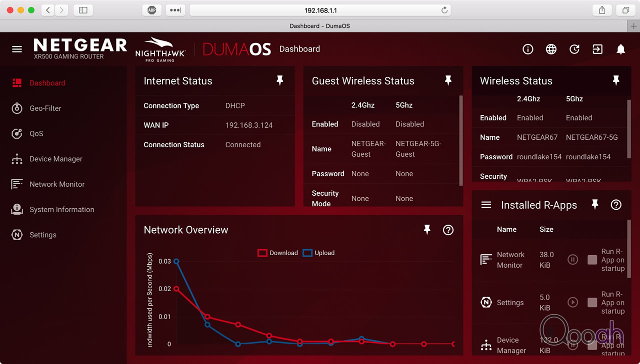Pause the Network Monitor R-App
The width and height of the screenshot is (640, 364).
[x=573, y=260]
